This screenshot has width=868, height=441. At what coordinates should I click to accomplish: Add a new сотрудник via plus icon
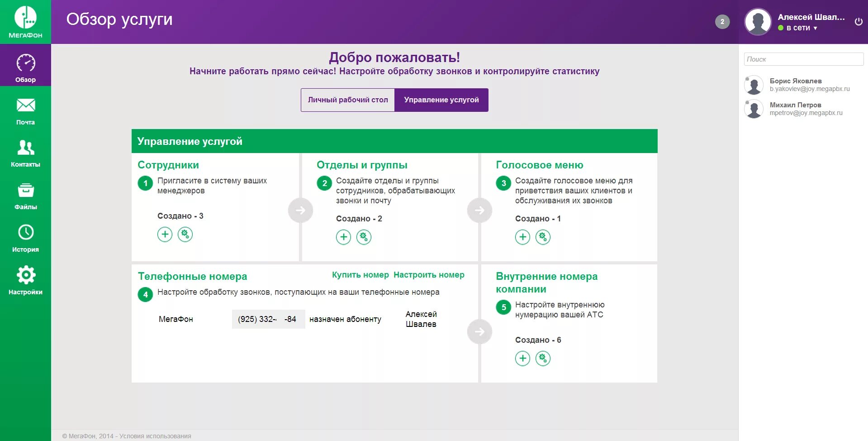tap(165, 234)
